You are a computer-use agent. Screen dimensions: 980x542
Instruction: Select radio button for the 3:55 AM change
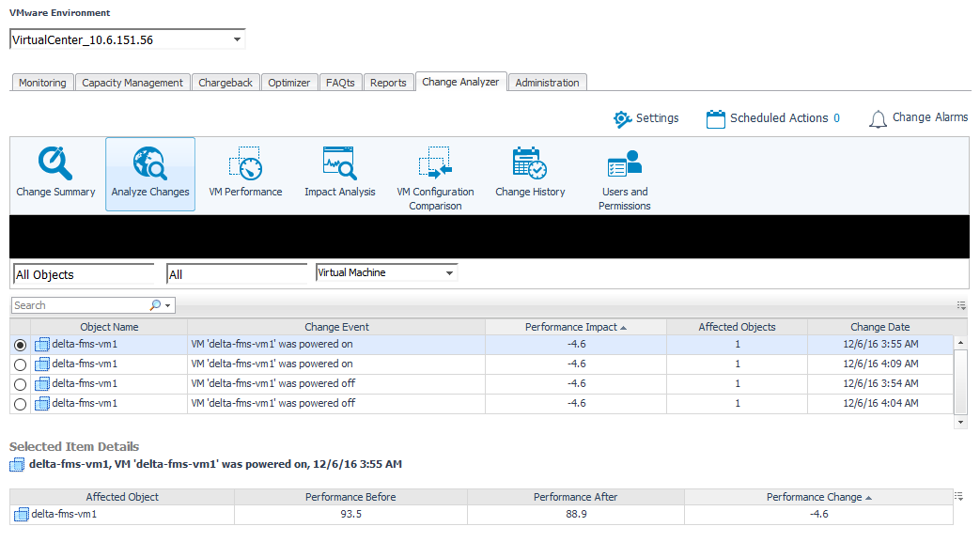tap(20, 345)
